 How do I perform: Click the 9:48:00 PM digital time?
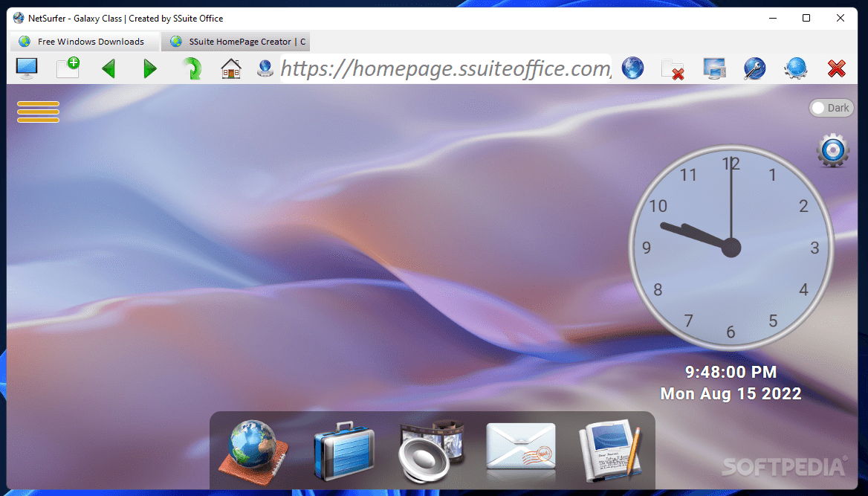click(x=731, y=372)
